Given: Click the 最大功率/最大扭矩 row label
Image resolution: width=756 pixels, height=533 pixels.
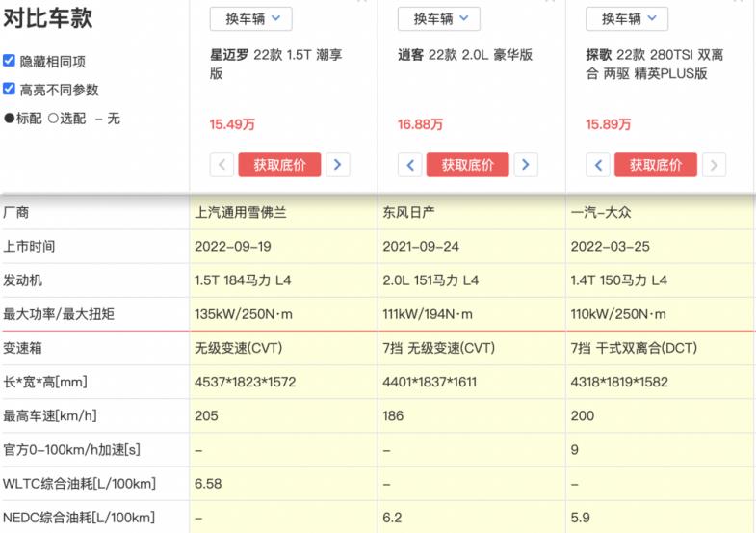Looking at the screenshot, I should pos(59,314).
